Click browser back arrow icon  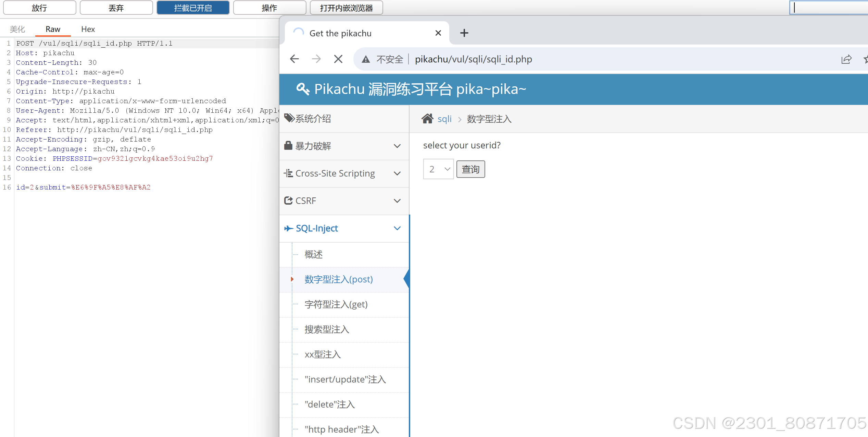(294, 59)
